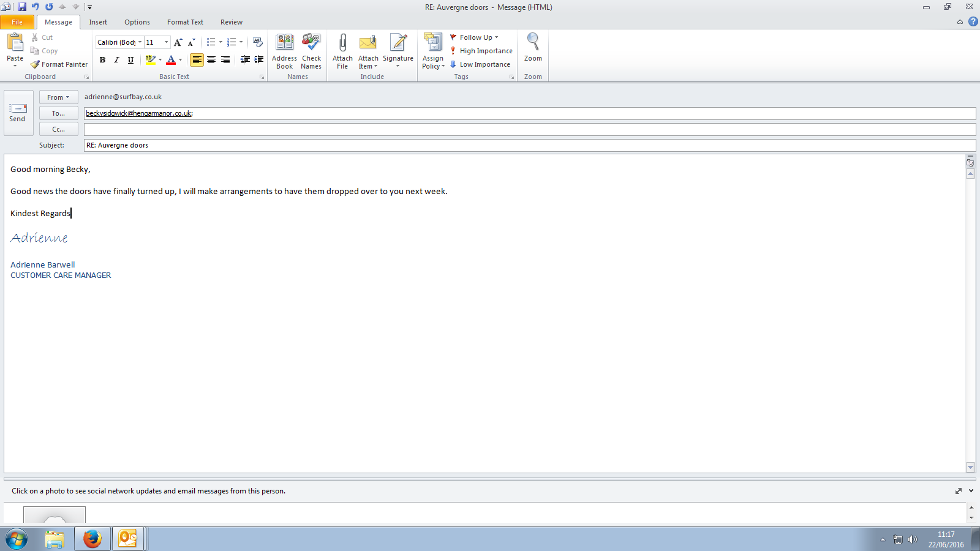Apply the red font color
980x551 pixels.
(x=171, y=59)
